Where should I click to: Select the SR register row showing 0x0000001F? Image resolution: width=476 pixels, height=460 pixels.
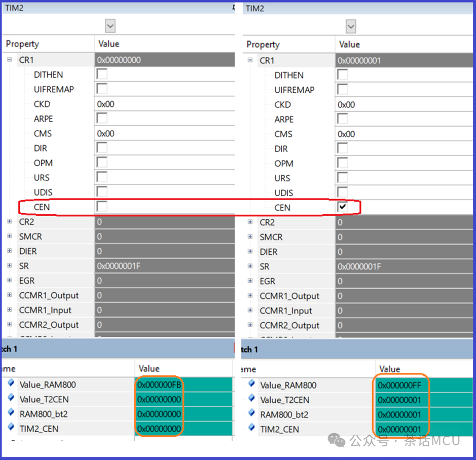(127, 265)
